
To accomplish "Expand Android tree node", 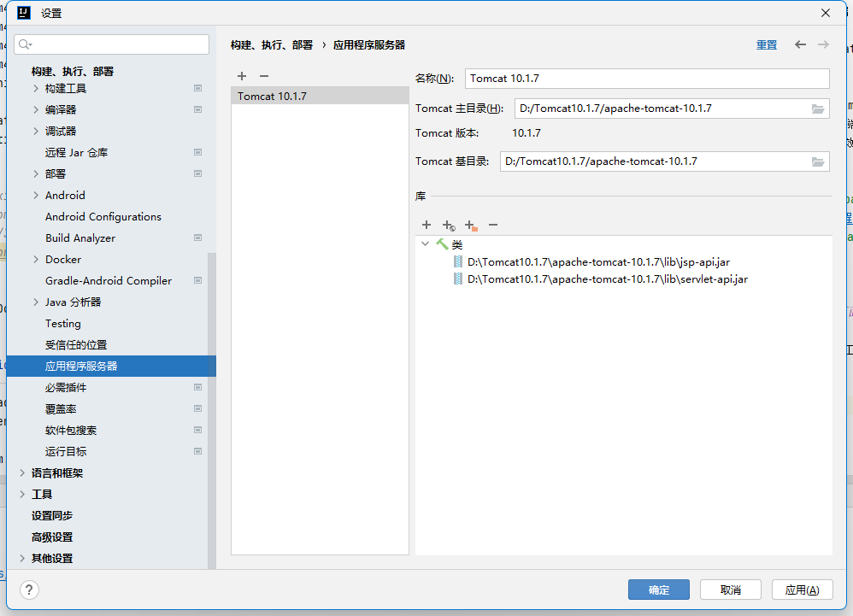I will (36, 195).
